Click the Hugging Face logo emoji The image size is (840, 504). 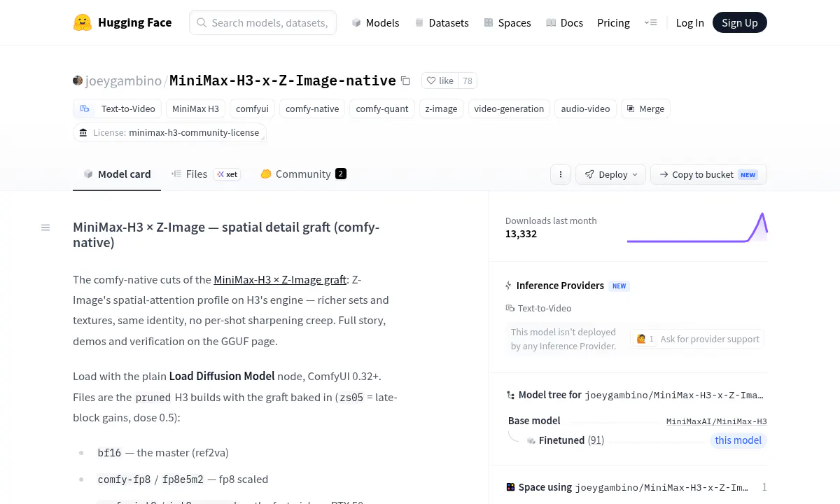point(83,22)
